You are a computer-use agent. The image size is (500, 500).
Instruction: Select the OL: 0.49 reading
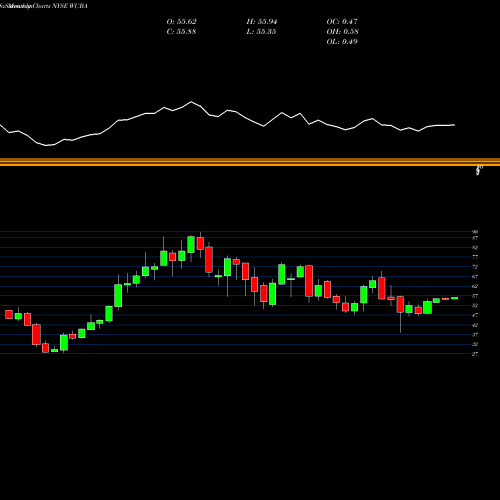[x=342, y=42]
